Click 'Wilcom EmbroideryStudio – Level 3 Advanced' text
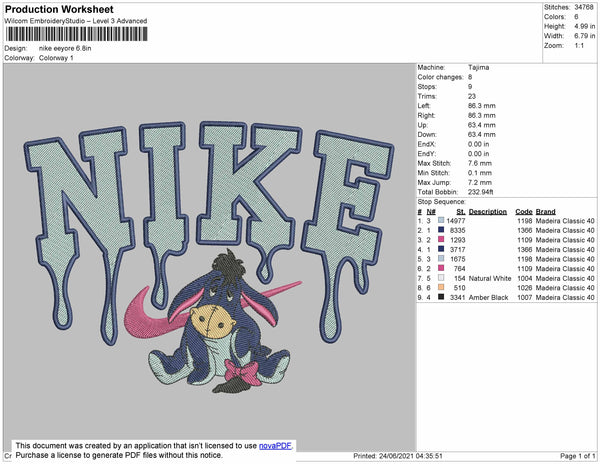 tap(76, 21)
